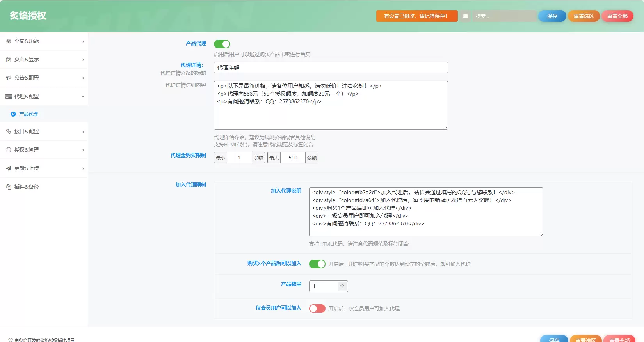Click the 加入代理说明 textarea
This screenshot has height=342, width=644.
426,212
